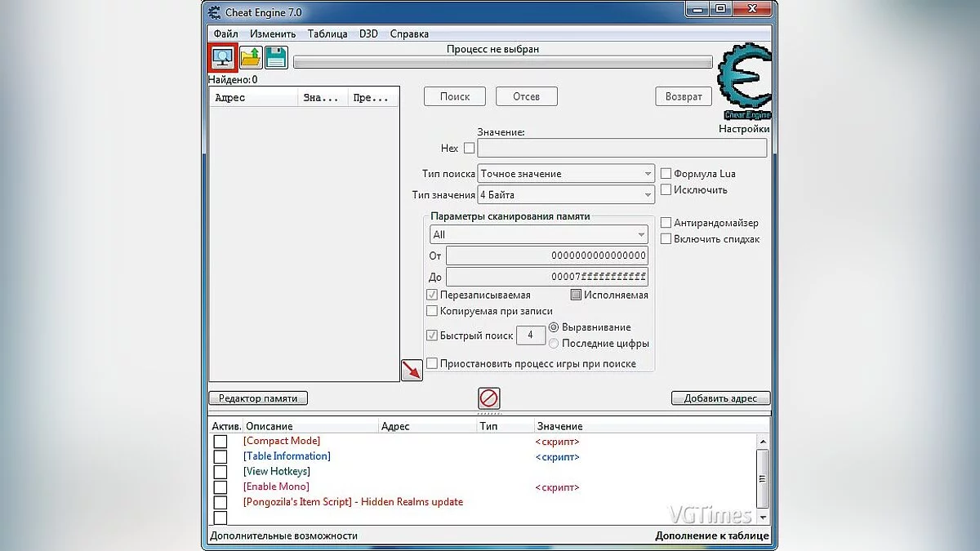The image size is (980, 551).
Task: Click the scan progress bar
Action: coord(503,62)
